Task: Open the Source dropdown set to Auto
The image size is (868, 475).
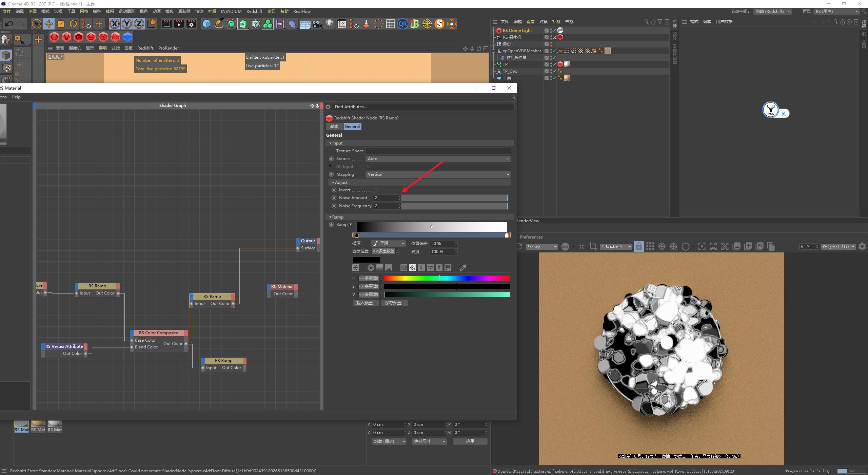Action: 437,158
